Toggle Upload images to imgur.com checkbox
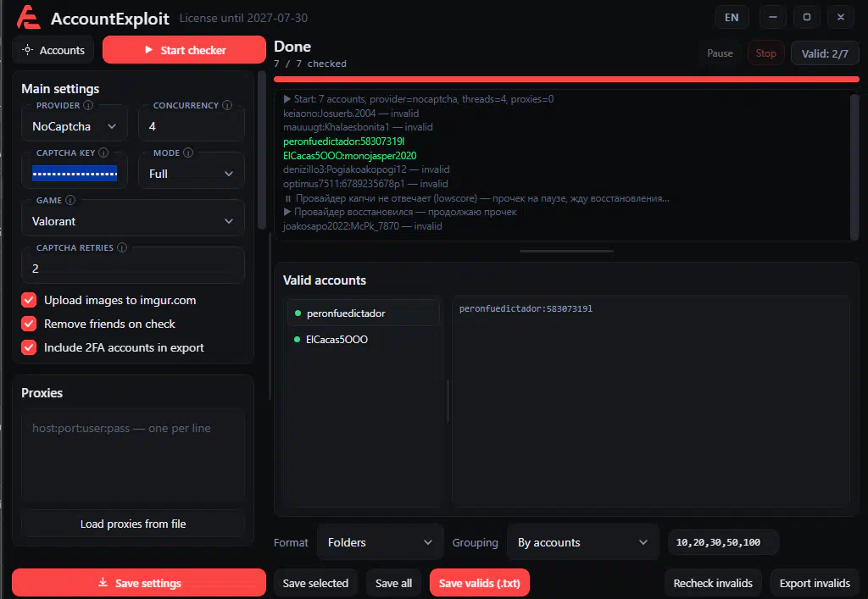Image resolution: width=868 pixels, height=599 pixels. [x=29, y=300]
